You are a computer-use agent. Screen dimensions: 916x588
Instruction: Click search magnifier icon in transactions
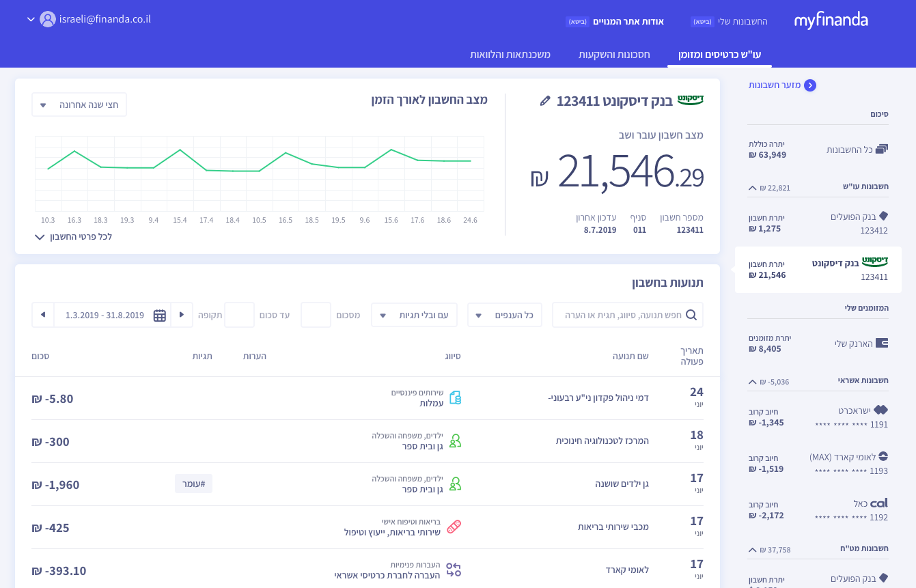691,315
